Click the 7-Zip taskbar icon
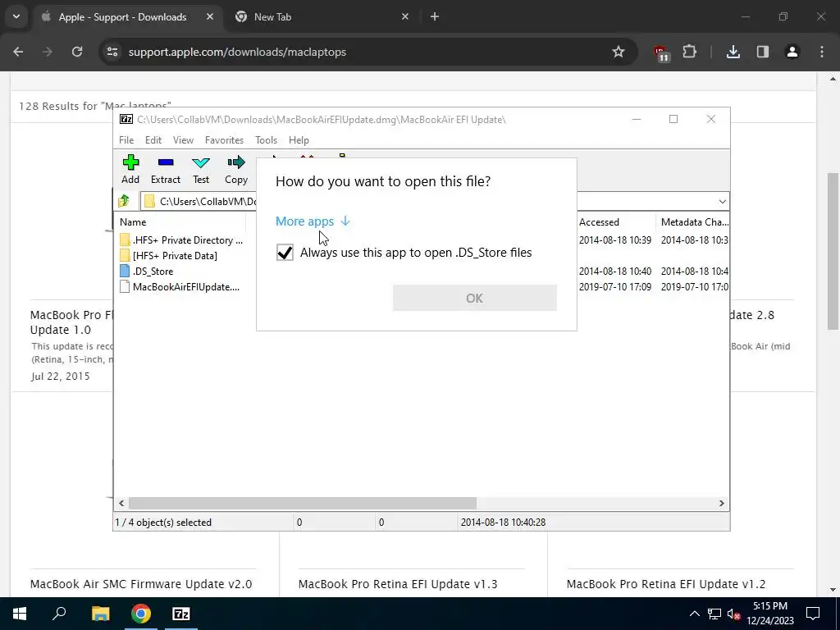The width and height of the screenshot is (840, 630). coord(181,614)
